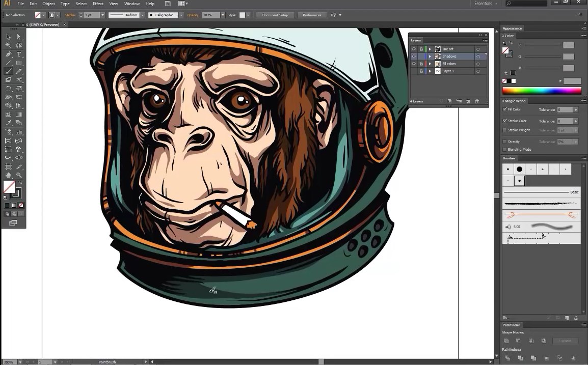The height and width of the screenshot is (365, 588).
Task: Open Preferences from the control bar
Action: click(x=312, y=15)
